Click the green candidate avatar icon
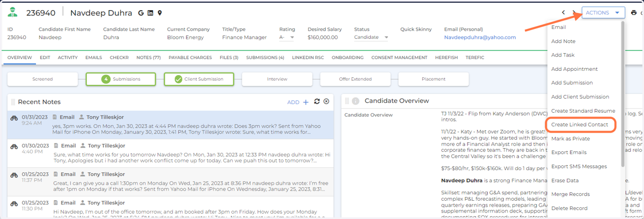 (12, 12)
